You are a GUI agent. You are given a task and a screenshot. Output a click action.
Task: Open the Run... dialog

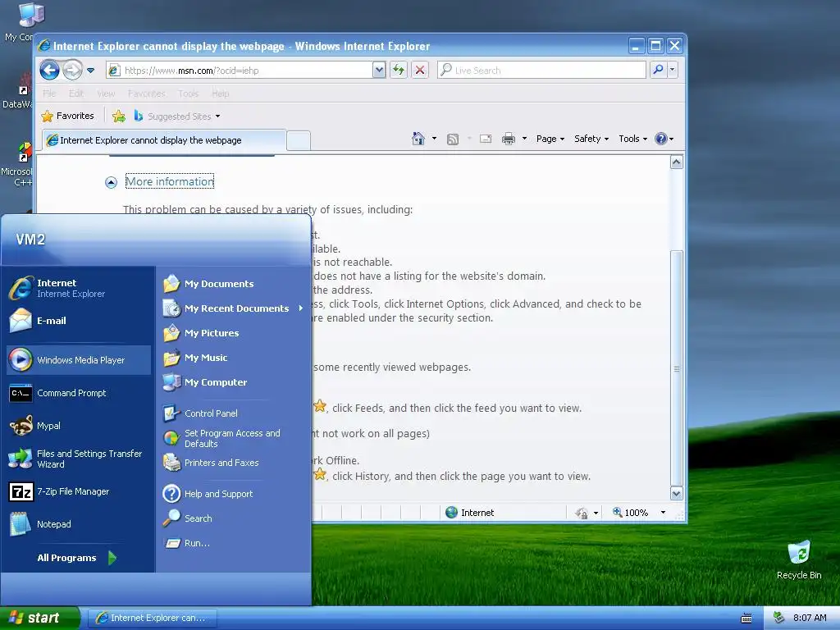pos(233,543)
